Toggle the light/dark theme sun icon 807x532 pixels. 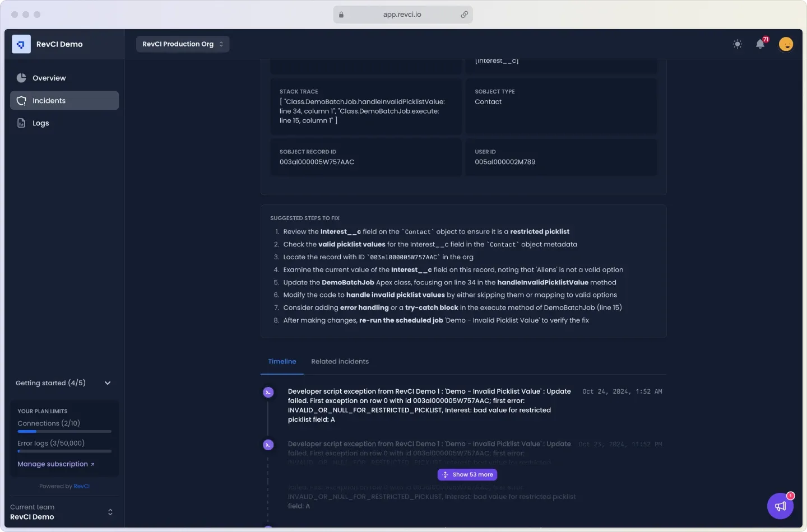(738, 44)
